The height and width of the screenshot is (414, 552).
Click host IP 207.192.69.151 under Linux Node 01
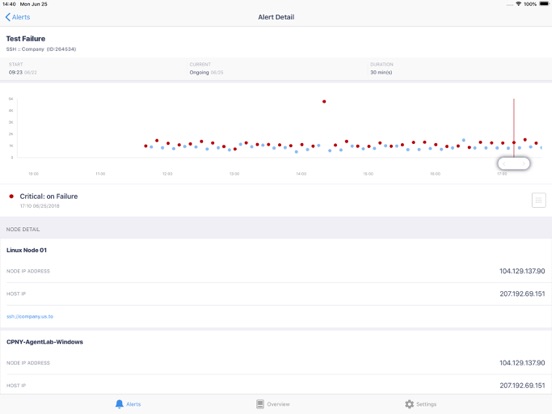pyautogui.click(x=522, y=294)
